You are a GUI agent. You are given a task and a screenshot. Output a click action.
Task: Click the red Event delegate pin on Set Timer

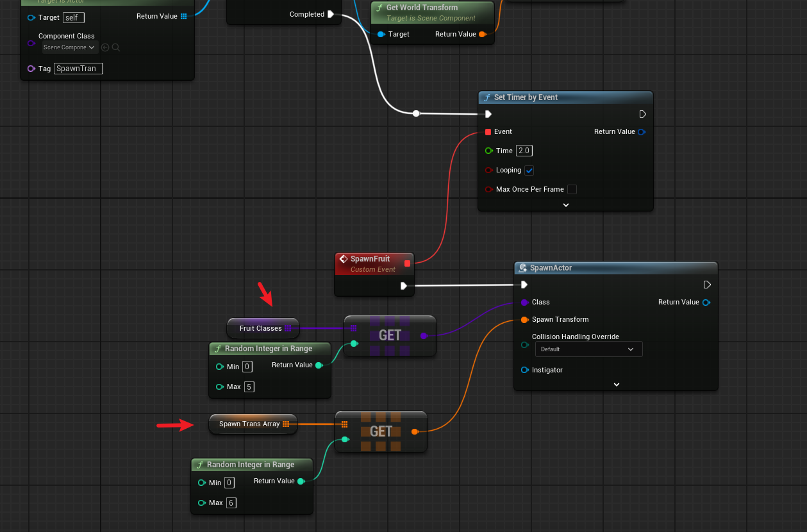488,131
